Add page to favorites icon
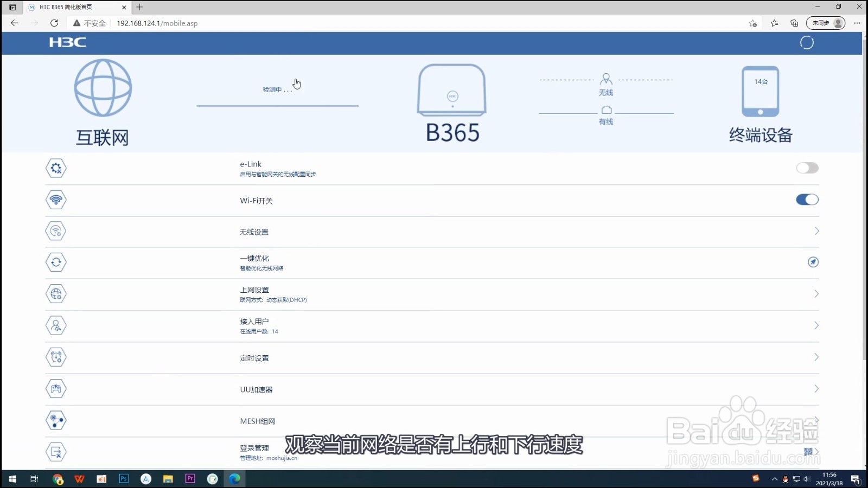 pos(753,23)
